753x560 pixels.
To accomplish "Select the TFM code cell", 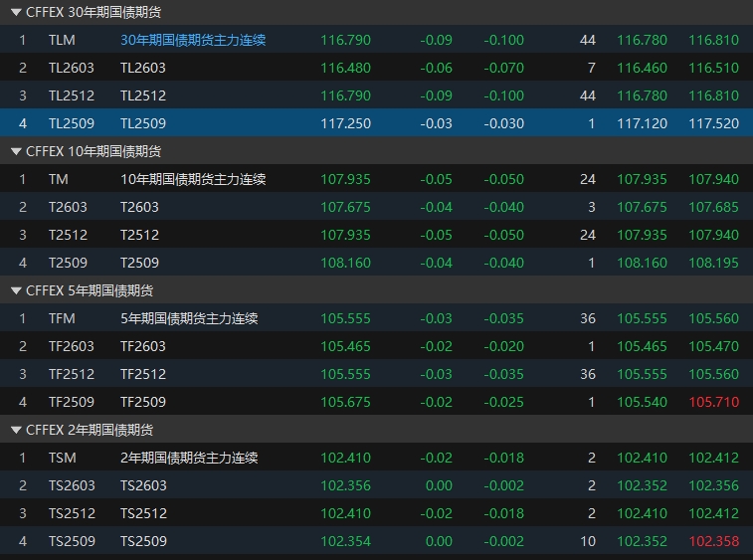I will [62, 318].
